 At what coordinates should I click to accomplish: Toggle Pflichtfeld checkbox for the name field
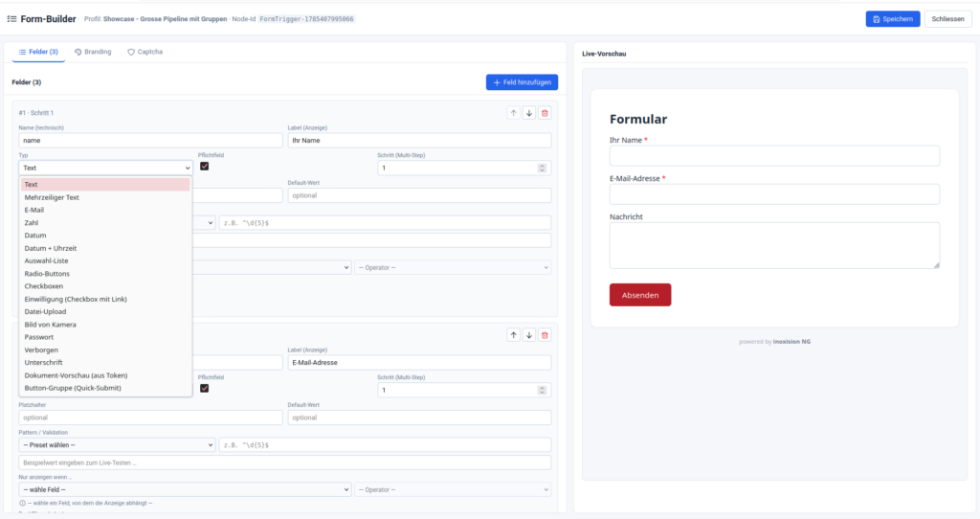pyautogui.click(x=205, y=167)
